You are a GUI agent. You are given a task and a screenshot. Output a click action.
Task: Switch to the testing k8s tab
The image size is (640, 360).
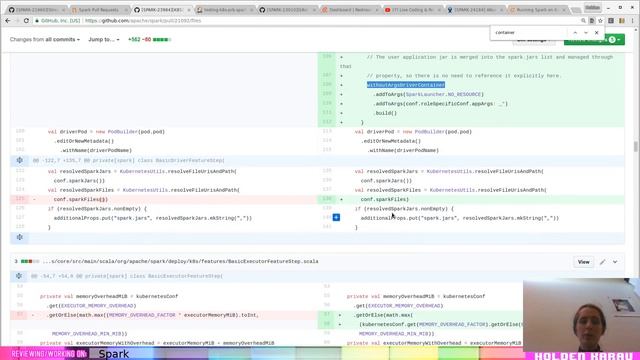coord(224,9)
